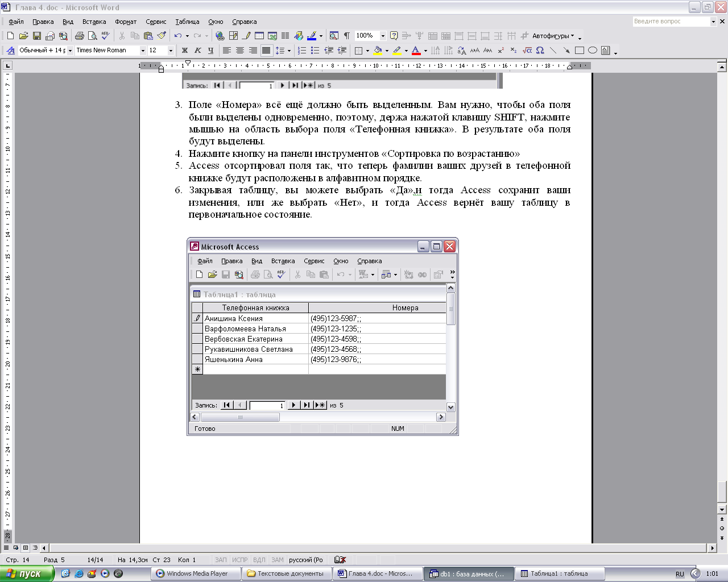Open print preview

coord(92,36)
